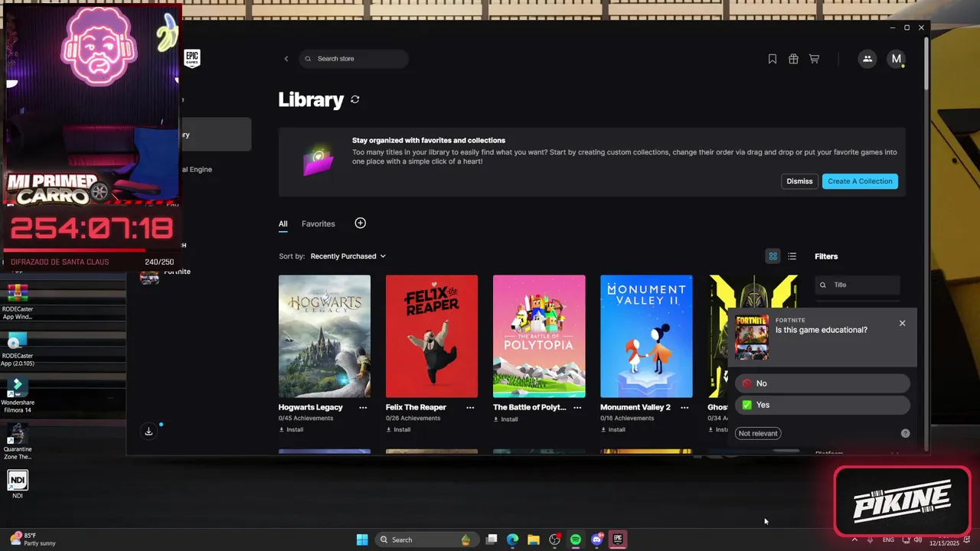Open Hogwarts Legacy three-dot options menu
Image resolution: width=980 pixels, height=551 pixels.
pyautogui.click(x=363, y=408)
